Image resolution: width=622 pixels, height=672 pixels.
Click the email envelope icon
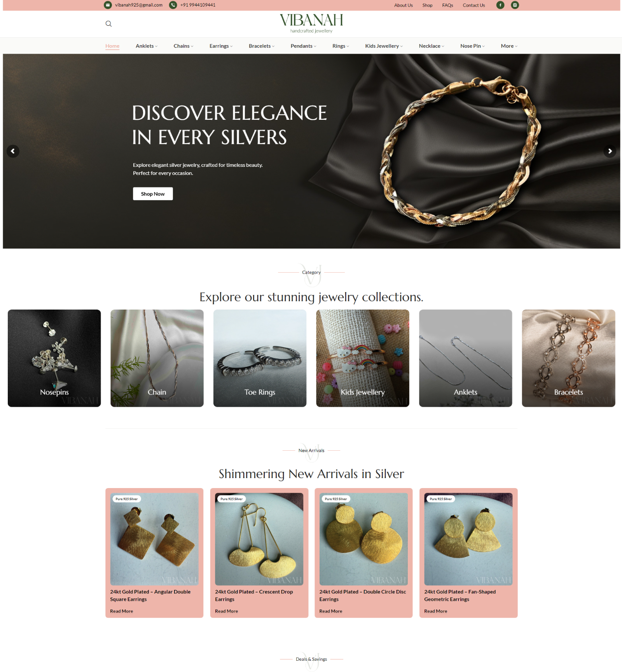click(x=108, y=5)
